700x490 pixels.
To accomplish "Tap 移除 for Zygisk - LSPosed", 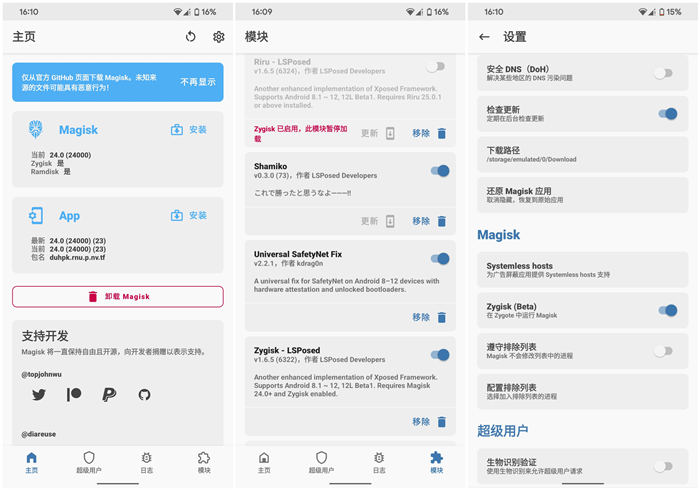I will pyautogui.click(x=421, y=422).
